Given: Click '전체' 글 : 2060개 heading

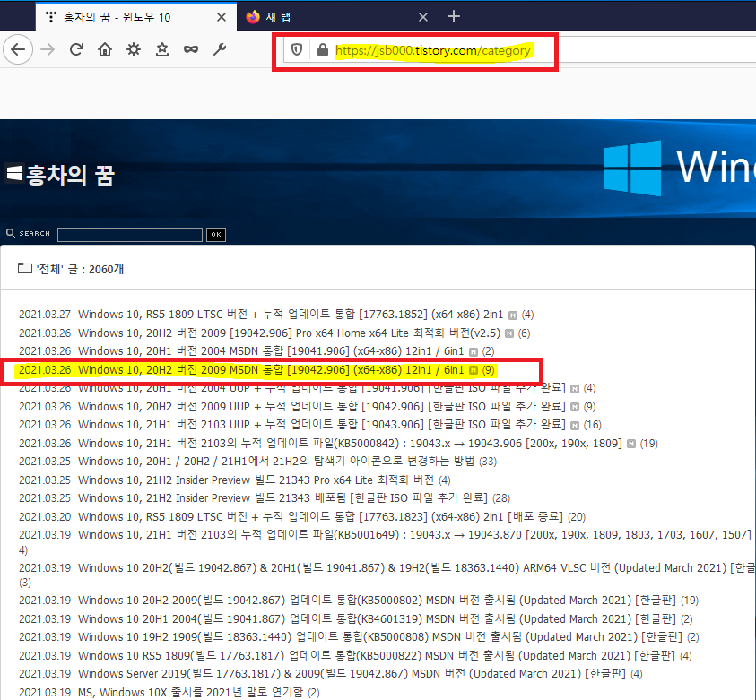Looking at the screenshot, I should (x=80, y=269).
